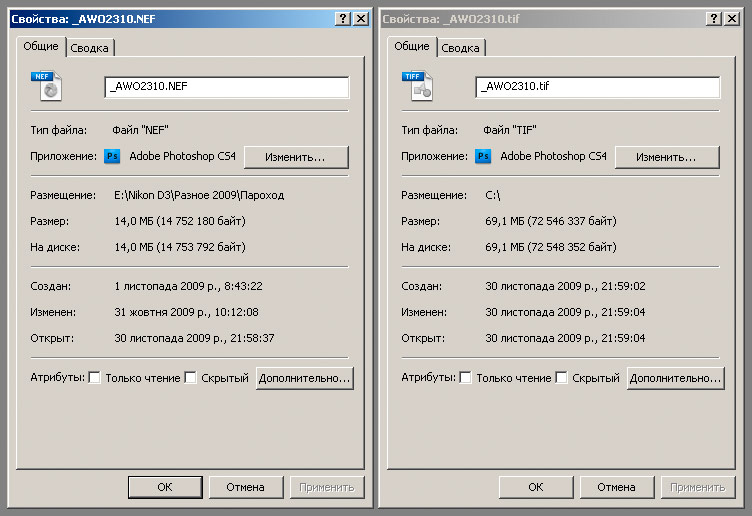
Task: Click 'Изменить...' button for TIF application
Action: click(667, 157)
